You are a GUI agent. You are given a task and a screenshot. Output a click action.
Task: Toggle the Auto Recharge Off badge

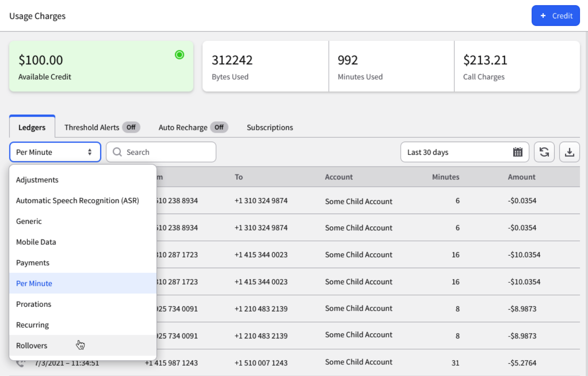(x=219, y=127)
